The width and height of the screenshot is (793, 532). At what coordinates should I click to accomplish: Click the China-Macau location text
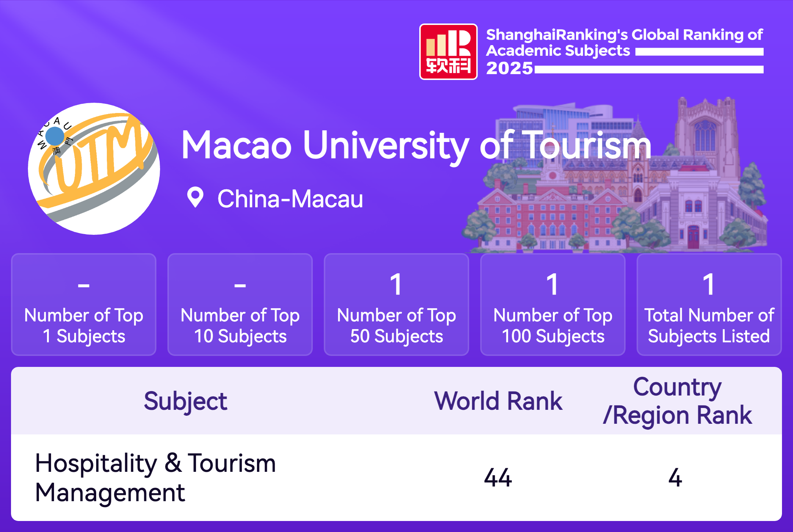click(290, 199)
